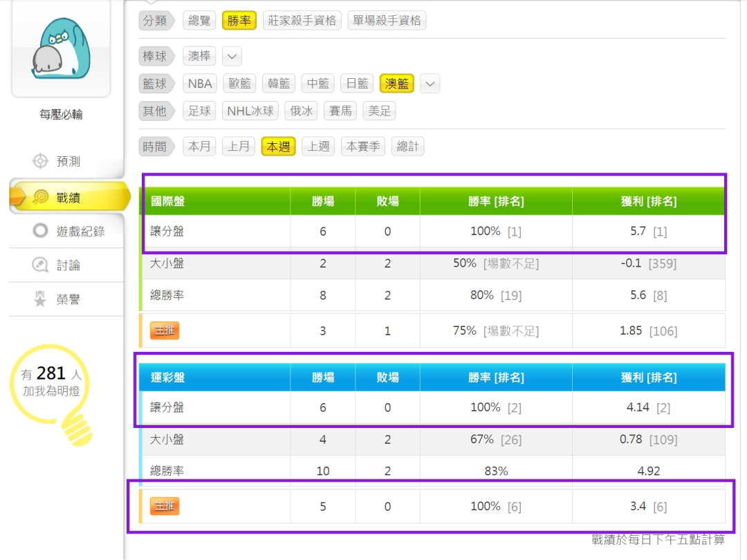The width and height of the screenshot is (747, 560).
Task: Select the 澳棒 baseball league
Action: [x=199, y=56]
